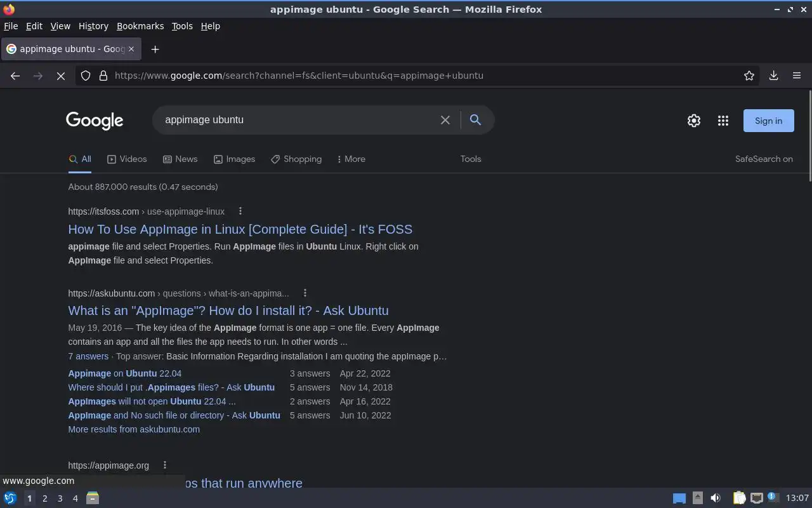The width and height of the screenshot is (812, 508).
Task: Click the Google logo
Action: click(95, 121)
